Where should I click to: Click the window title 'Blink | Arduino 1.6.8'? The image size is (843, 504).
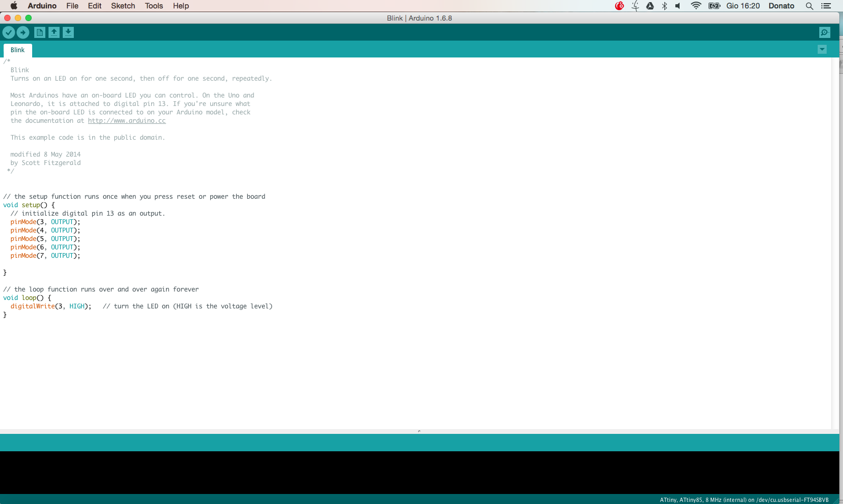point(419,18)
